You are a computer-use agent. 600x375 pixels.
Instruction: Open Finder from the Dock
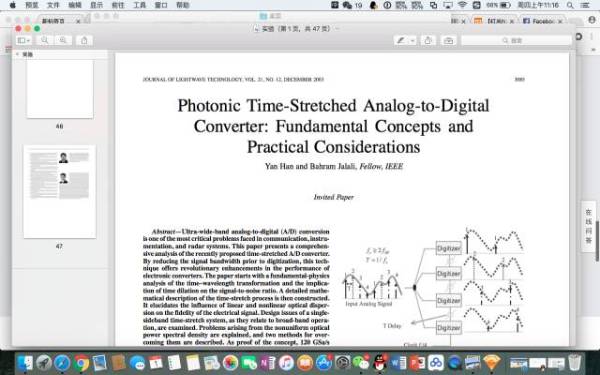[25, 362]
